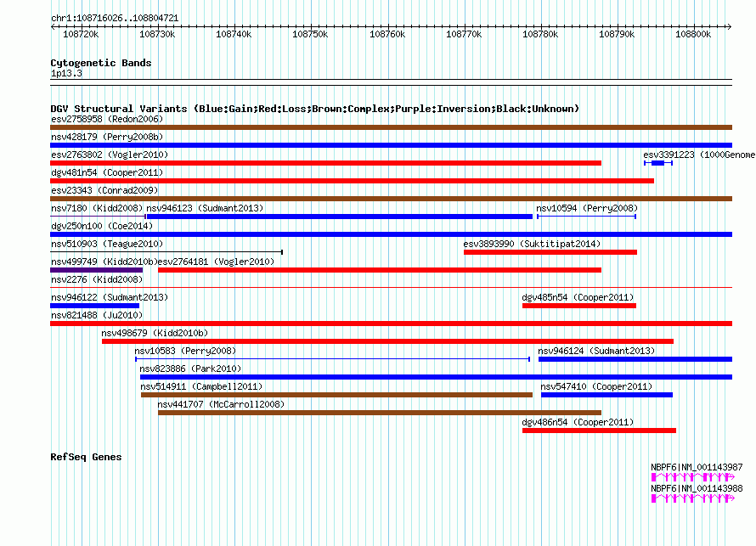Image resolution: width=756 pixels, height=546 pixels.
Task: Select the magenta NM_001143988 gene model glyph
Action: pyautogui.click(x=693, y=498)
